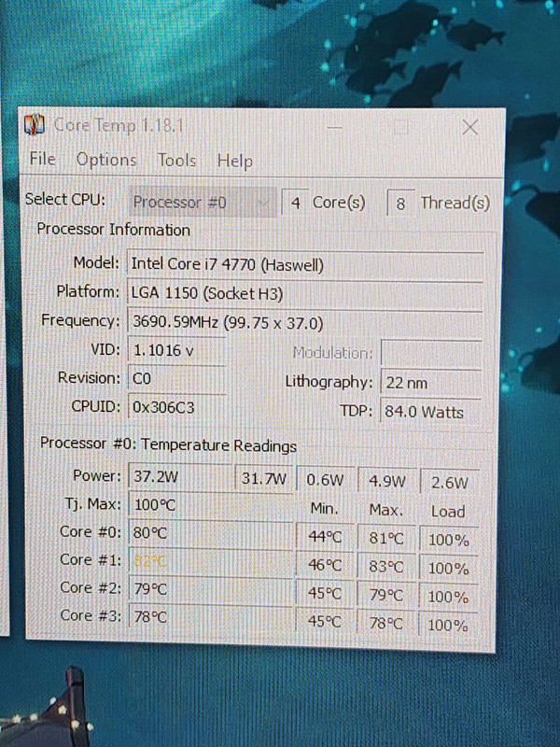Click Core #3 load value 100%

point(448,625)
